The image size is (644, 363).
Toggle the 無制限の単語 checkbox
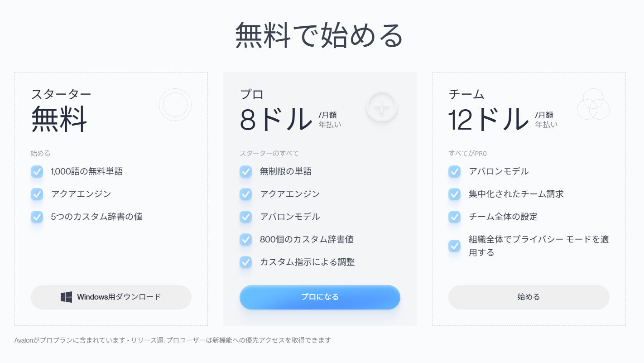(x=245, y=172)
